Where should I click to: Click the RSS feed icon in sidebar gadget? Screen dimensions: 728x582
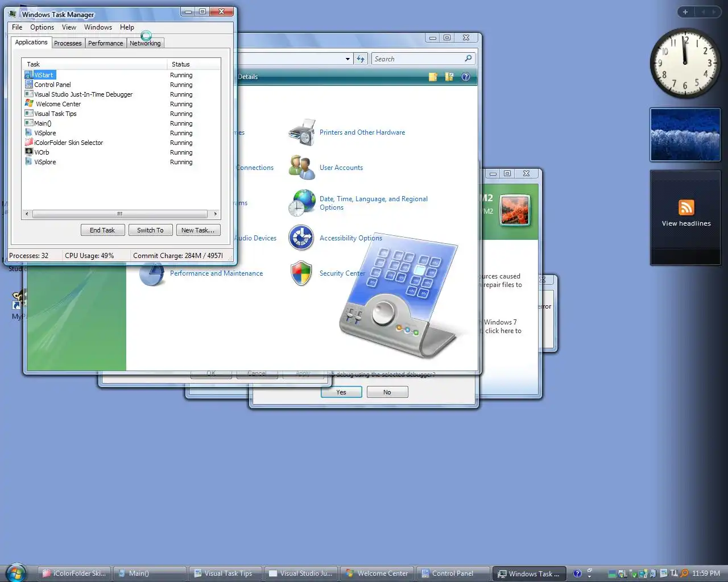pos(686,207)
